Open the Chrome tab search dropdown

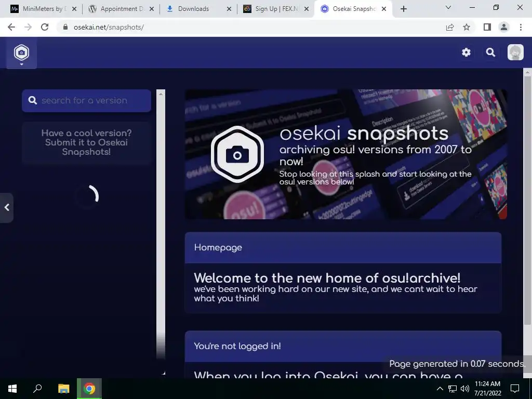448,7
